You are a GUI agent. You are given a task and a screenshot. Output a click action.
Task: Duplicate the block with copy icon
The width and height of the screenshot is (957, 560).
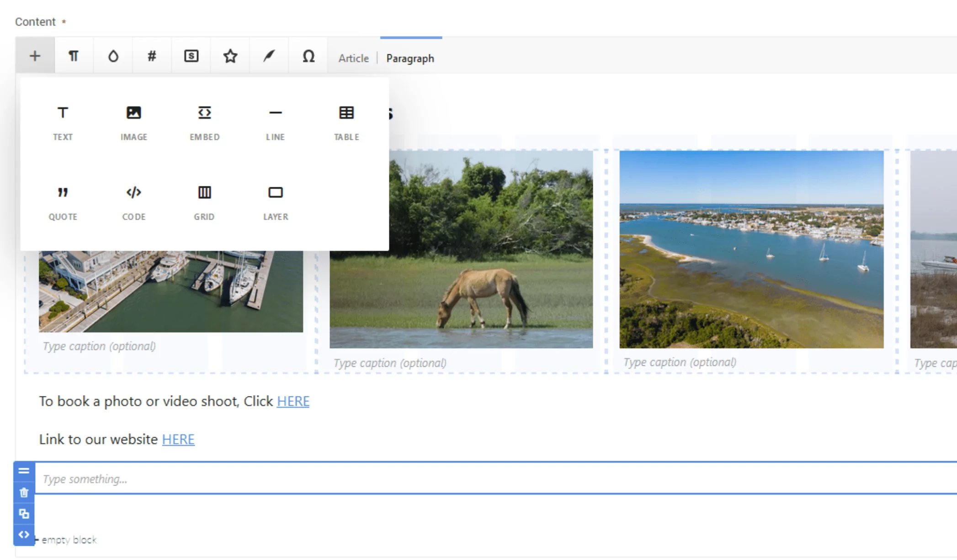24,513
